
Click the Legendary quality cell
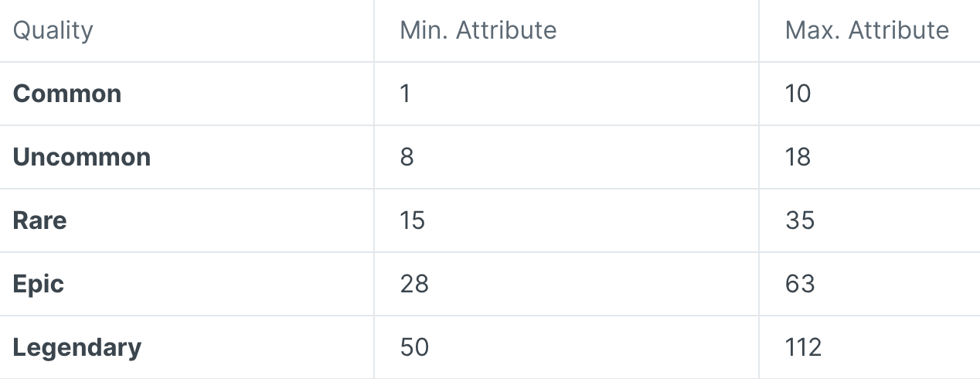(77, 348)
